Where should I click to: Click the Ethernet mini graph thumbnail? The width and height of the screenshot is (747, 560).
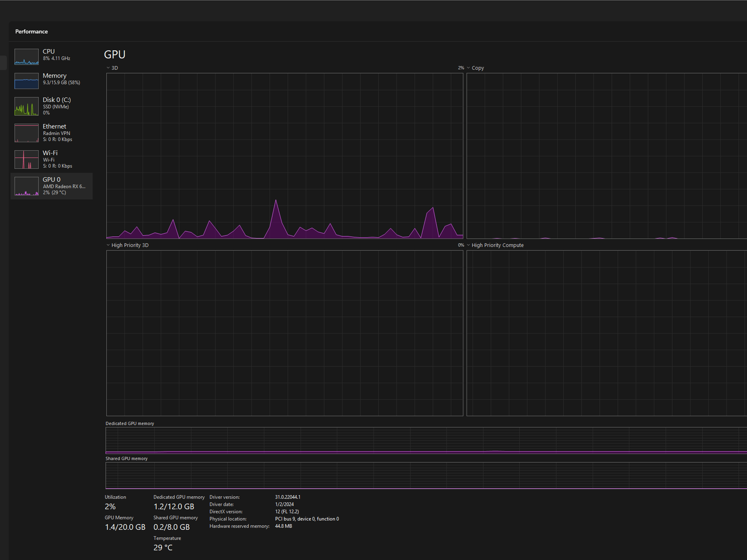click(26, 133)
